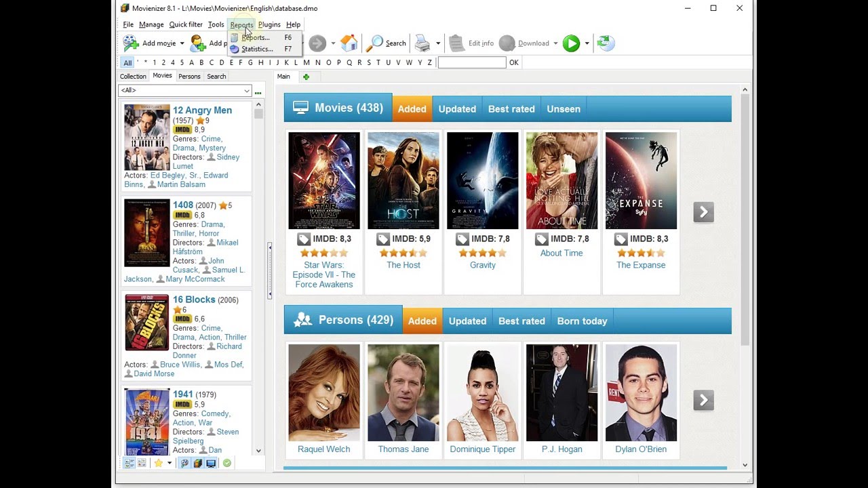Click the green play button icon
The image size is (868, 488).
coord(572,43)
